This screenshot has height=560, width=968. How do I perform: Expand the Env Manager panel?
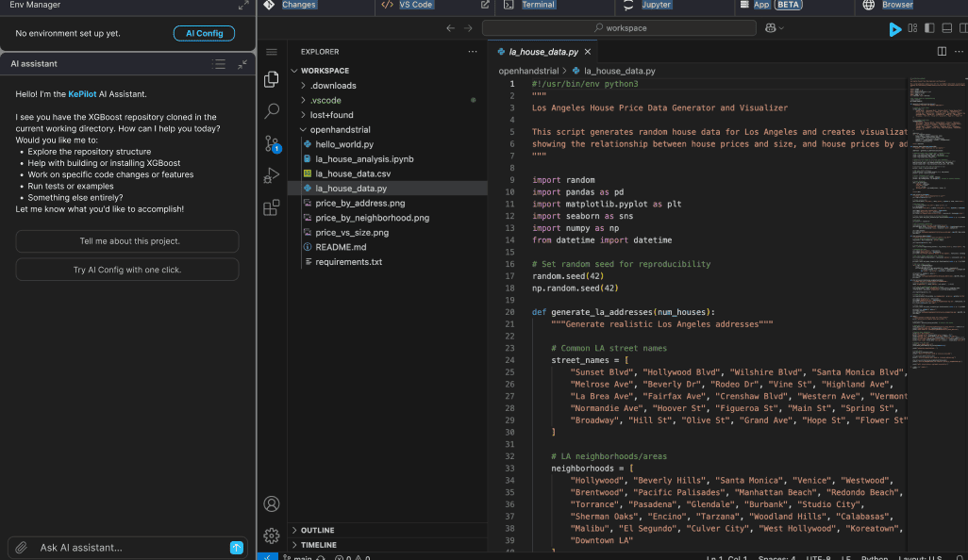(243, 6)
